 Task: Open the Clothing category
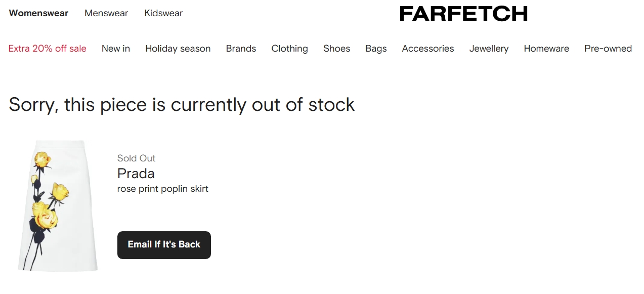(x=289, y=49)
